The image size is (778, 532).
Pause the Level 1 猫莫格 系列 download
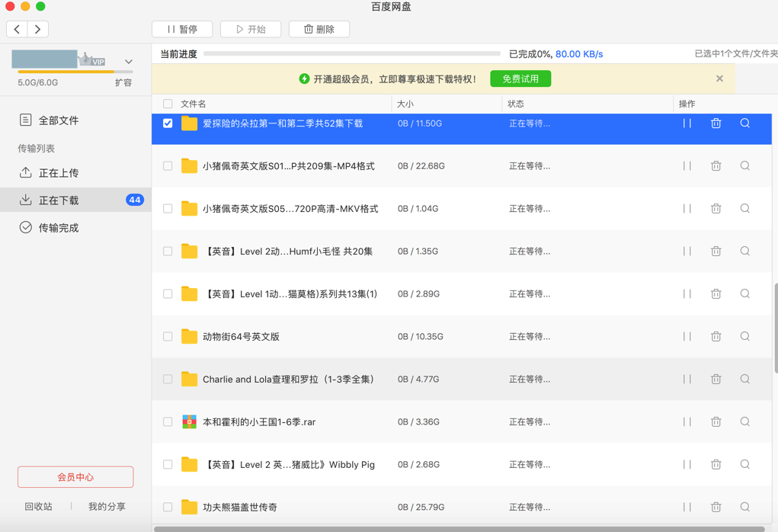[687, 293]
